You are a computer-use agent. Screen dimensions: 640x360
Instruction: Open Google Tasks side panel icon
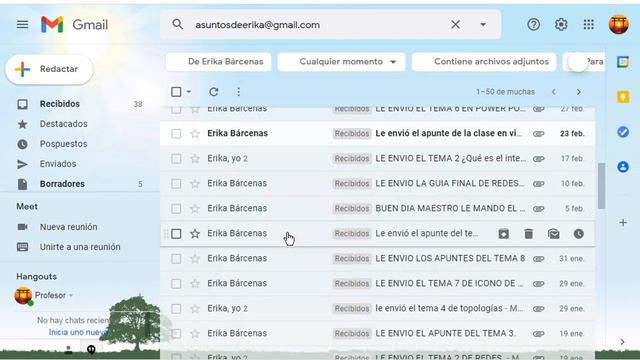tap(623, 132)
